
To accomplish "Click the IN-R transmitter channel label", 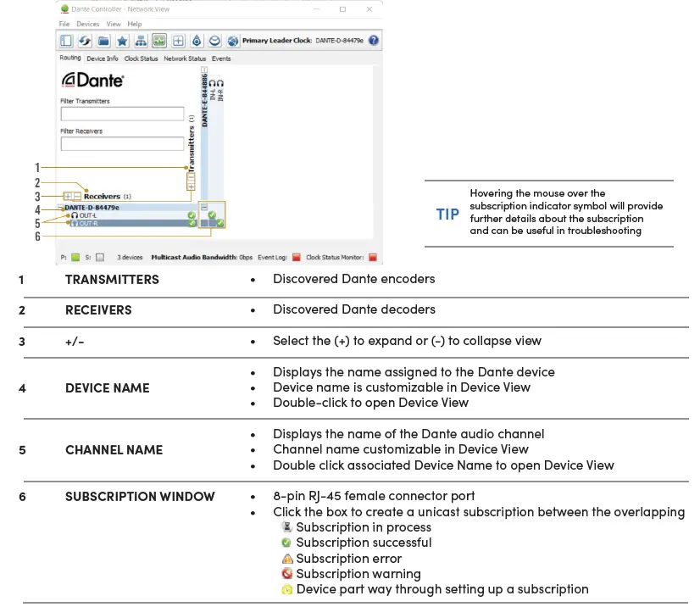I will pos(220,95).
